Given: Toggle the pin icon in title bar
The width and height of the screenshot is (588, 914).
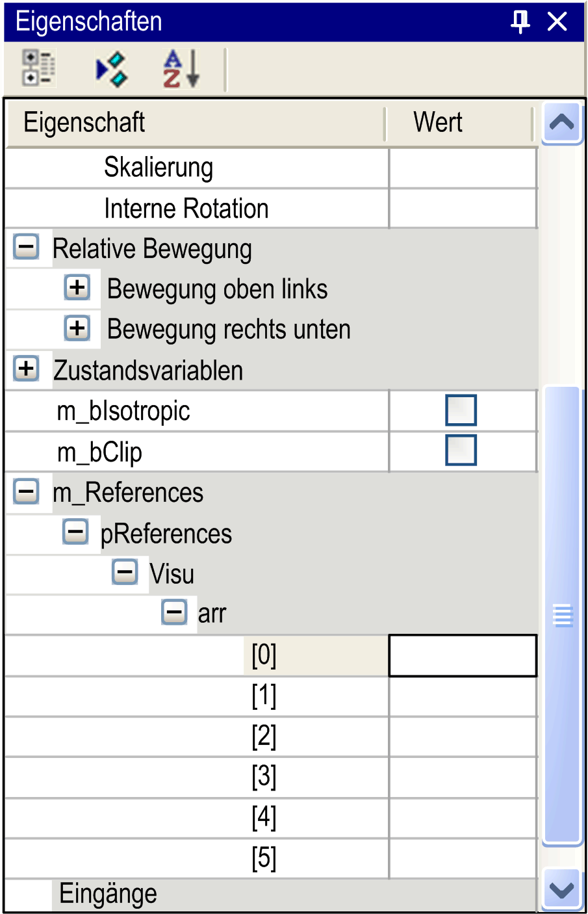Looking at the screenshot, I should pyautogui.click(x=520, y=21).
